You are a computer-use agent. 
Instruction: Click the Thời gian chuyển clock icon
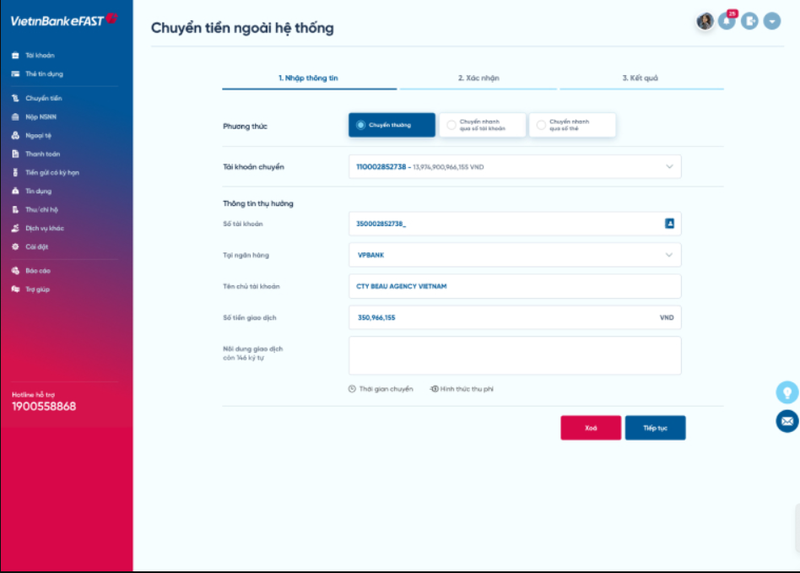pyautogui.click(x=352, y=389)
